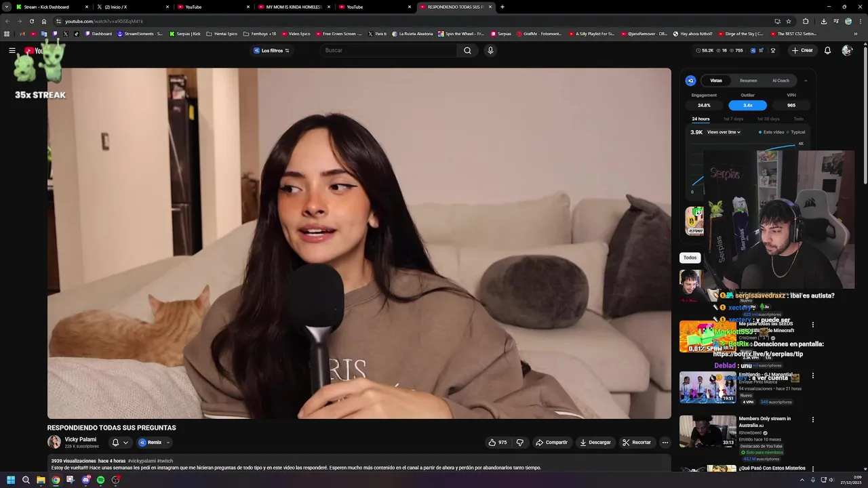Open YouTube notifications bell in header

827,50
